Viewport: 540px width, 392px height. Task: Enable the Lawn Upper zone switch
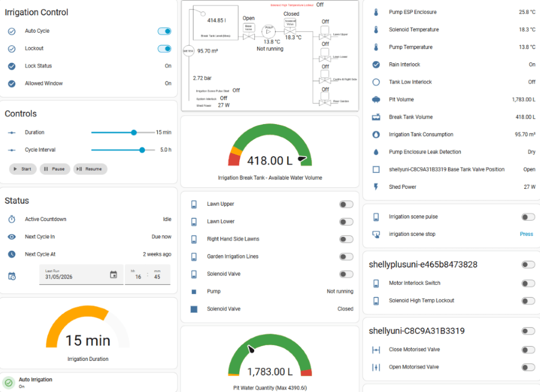[346, 204]
